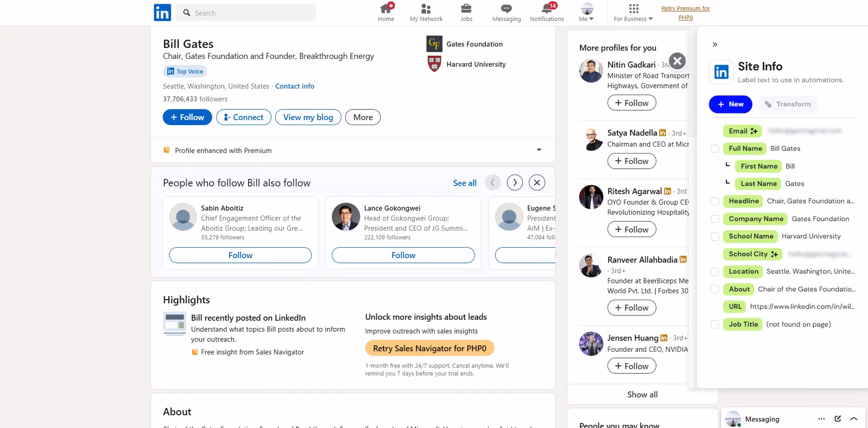
Task: Follow Nitin Gadkari
Action: coord(632,103)
